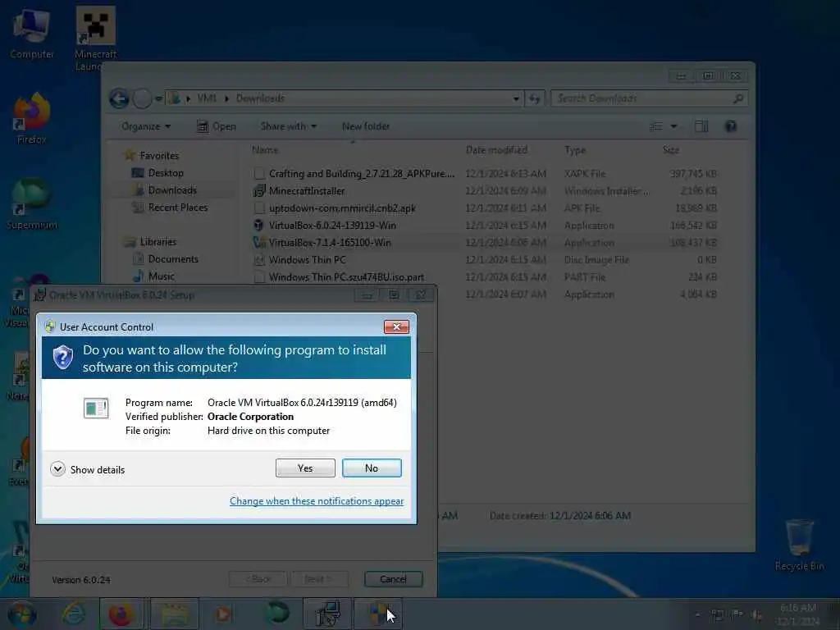Sort by Name column header
This screenshot has width=840, height=630.
click(x=265, y=150)
